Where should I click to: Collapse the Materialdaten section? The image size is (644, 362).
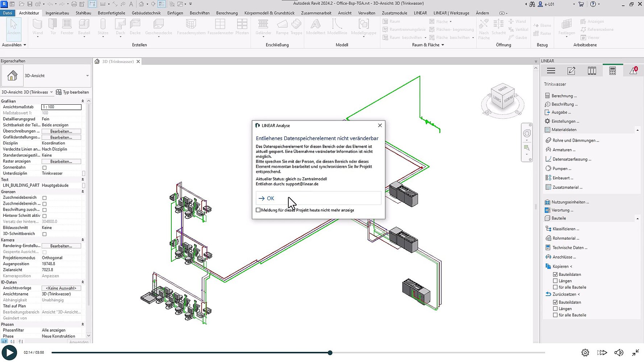637,130
